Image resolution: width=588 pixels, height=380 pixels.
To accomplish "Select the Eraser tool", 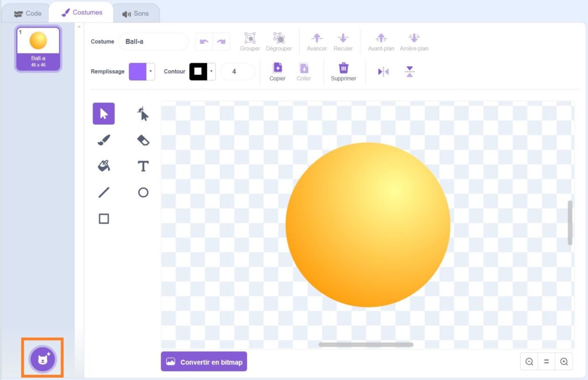I will (143, 140).
